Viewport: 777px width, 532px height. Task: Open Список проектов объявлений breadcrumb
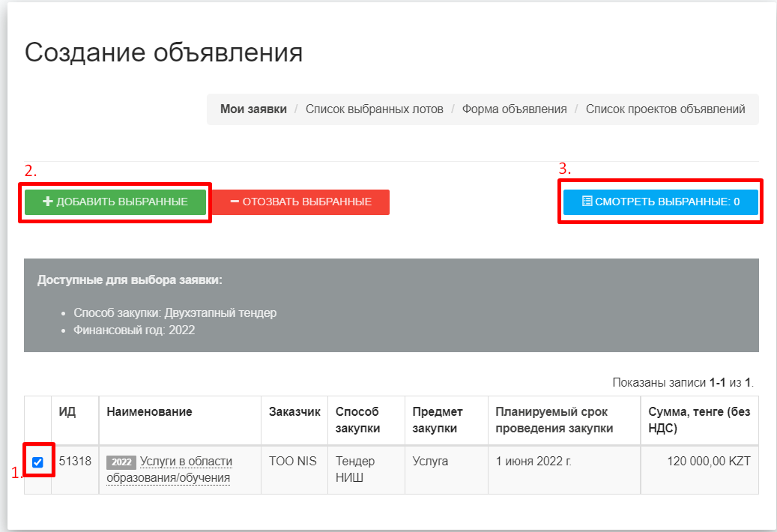665,109
